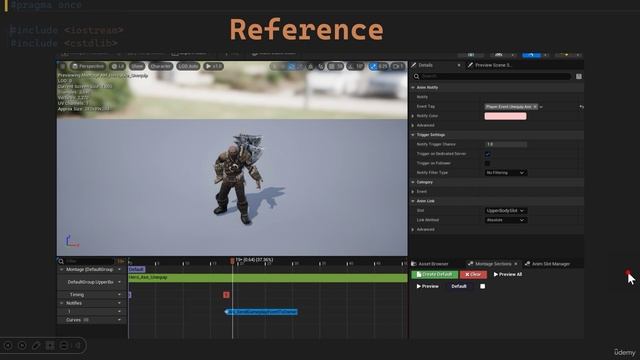Screen dimensions: 640x360
Task: Select the Default section marker on timeline
Action: [x=136, y=269]
